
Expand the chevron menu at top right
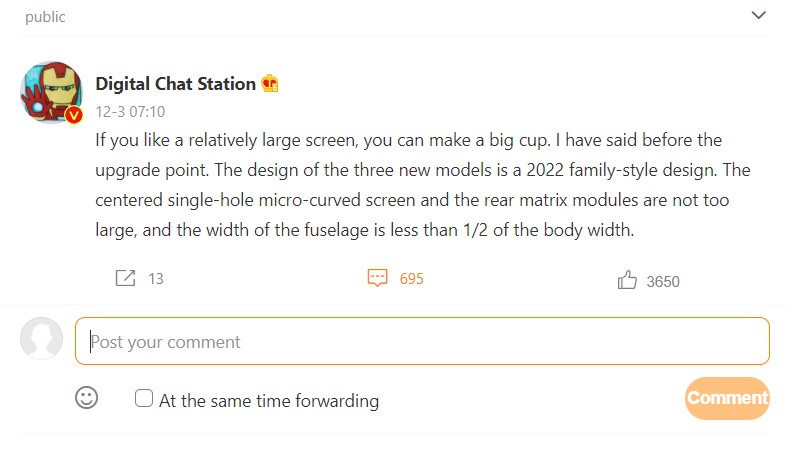[759, 15]
